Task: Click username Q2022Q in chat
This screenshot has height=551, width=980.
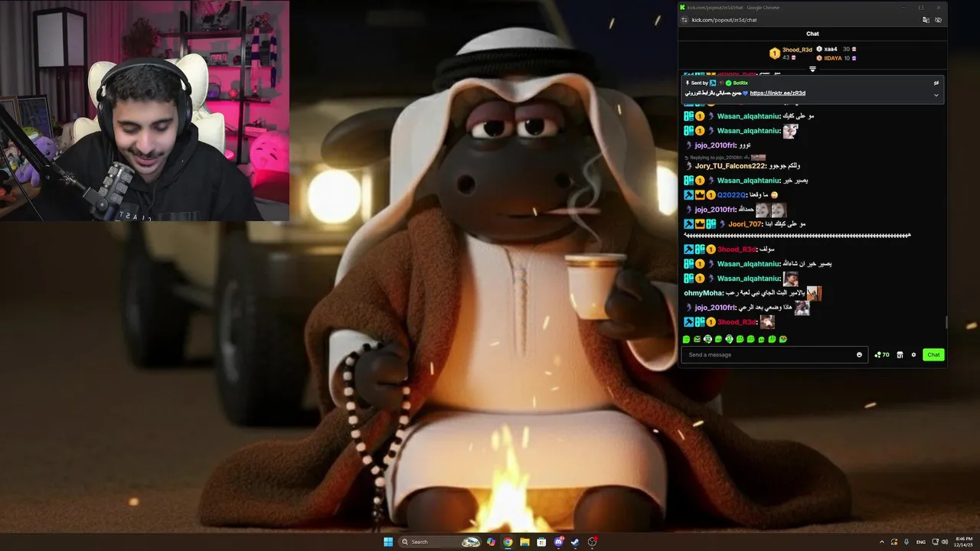Action: 732,195
